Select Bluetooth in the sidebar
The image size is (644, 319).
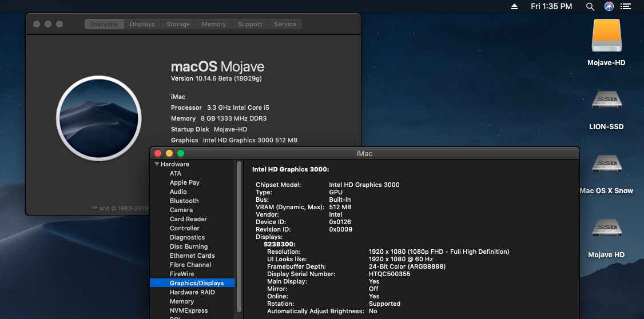tap(184, 201)
